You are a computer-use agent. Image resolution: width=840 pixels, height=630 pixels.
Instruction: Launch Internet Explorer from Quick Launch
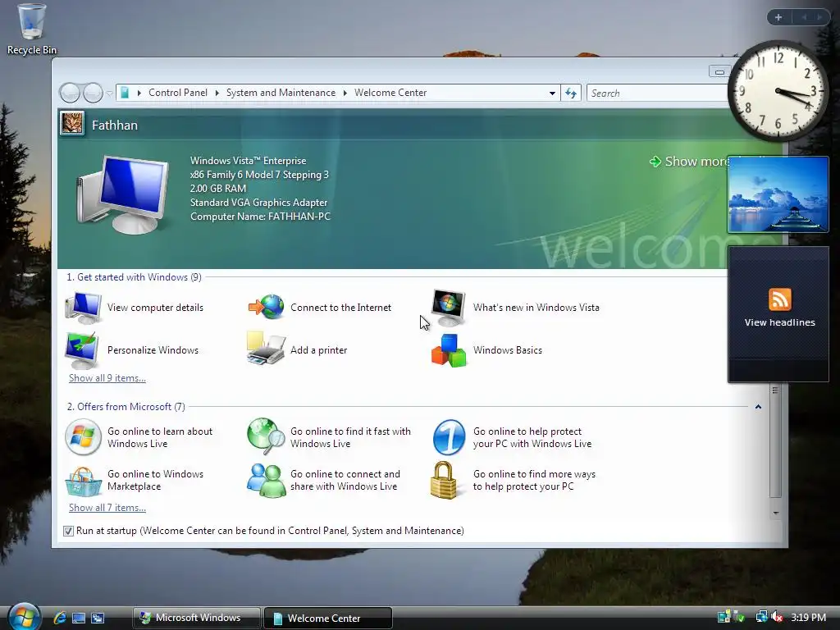59,618
